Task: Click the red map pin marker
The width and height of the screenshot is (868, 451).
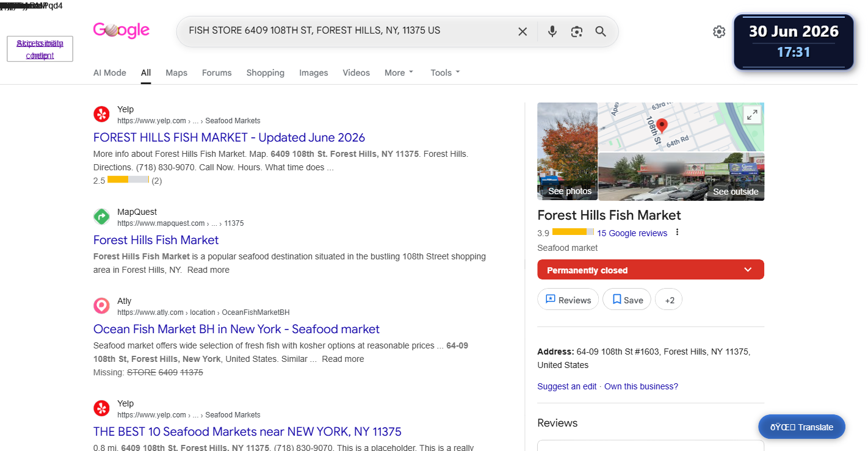Action: pyautogui.click(x=662, y=126)
